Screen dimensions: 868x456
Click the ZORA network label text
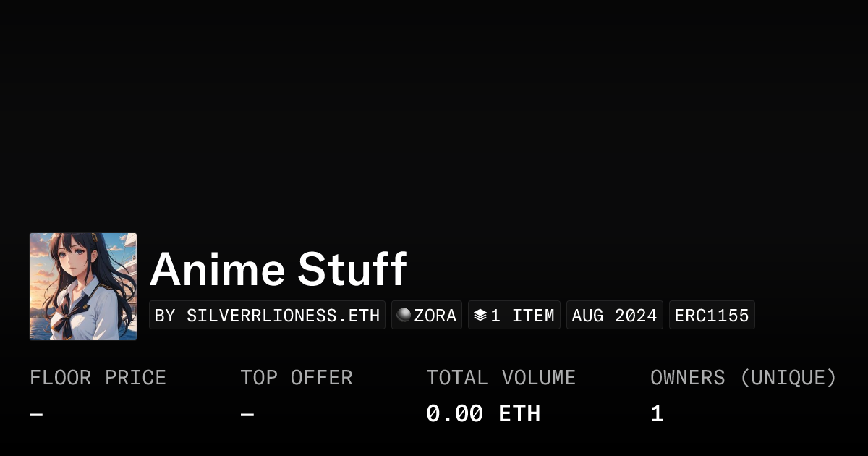435,316
